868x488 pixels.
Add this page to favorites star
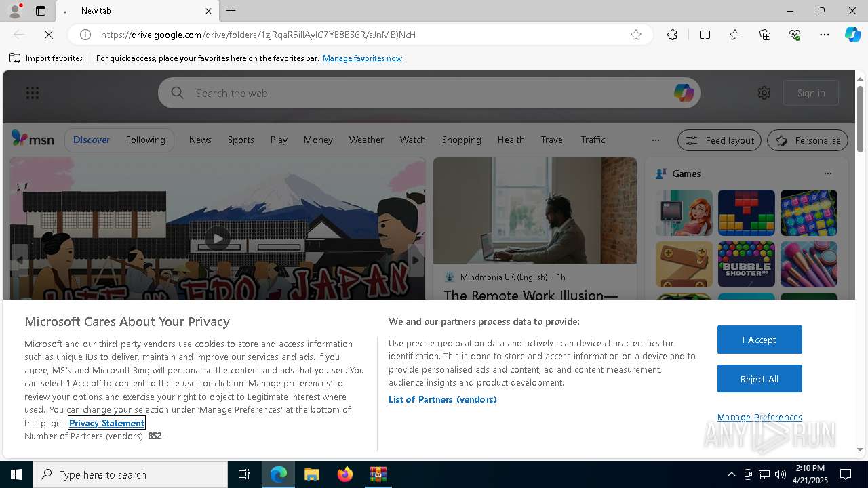636,35
